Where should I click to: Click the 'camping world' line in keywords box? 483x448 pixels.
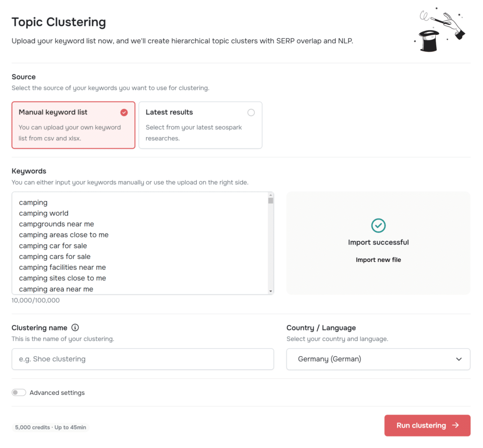coord(44,213)
